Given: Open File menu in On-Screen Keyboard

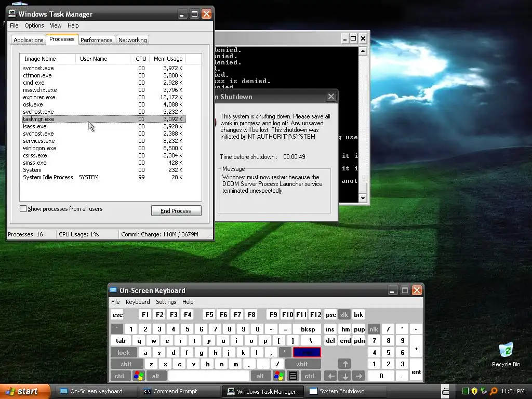Looking at the screenshot, I should pyautogui.click(x=115, y=302).
